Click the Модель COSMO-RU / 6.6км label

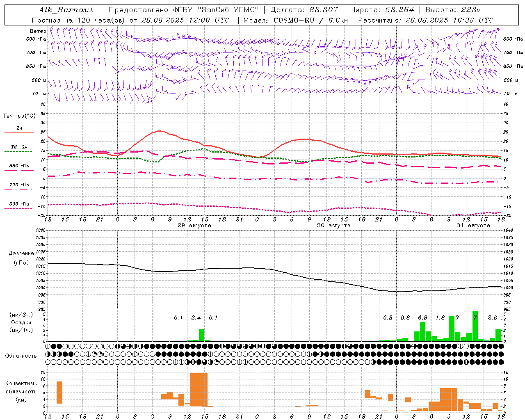tap(296, 20)
